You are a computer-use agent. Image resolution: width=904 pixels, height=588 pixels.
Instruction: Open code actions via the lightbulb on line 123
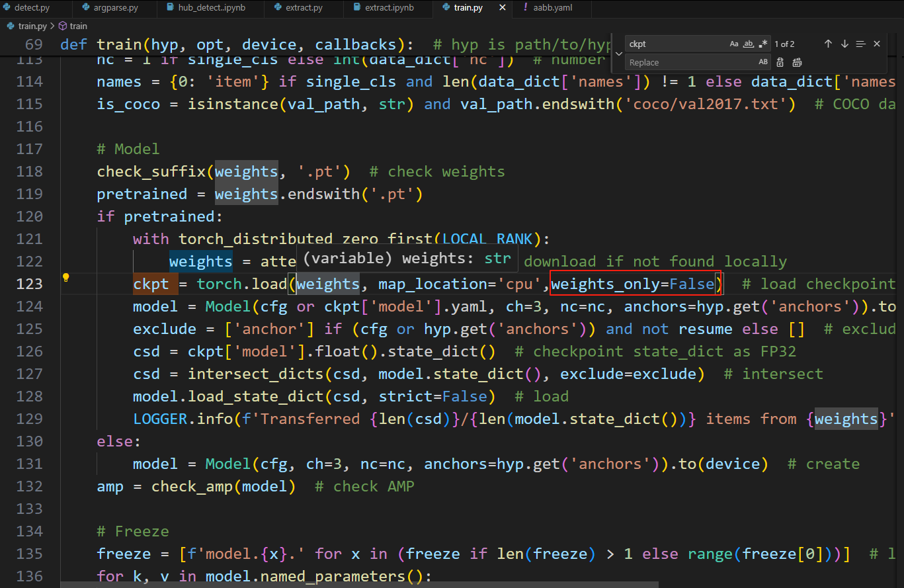click(x=65, y=277)
